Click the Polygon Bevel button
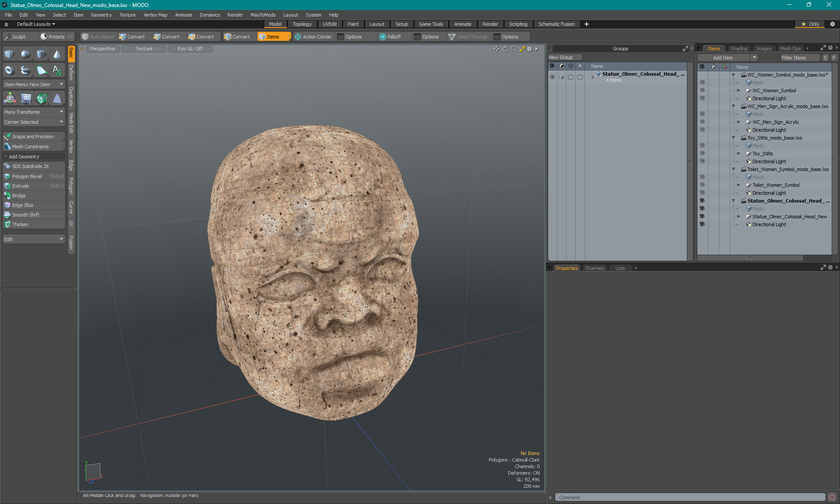The height and width of the screenshot is (504, 840). [x=27, y=176]
